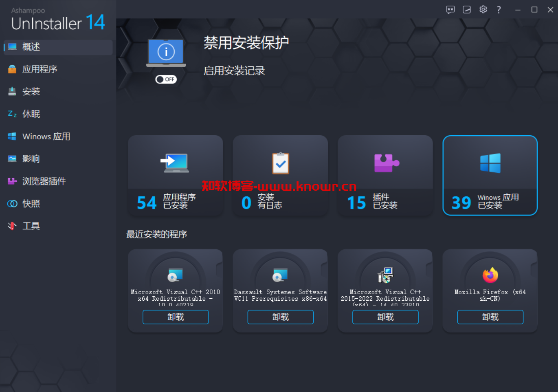
Task: Click the Dassault Systemes installer icon
Action: pyautogui.click(x=280, y=275)
